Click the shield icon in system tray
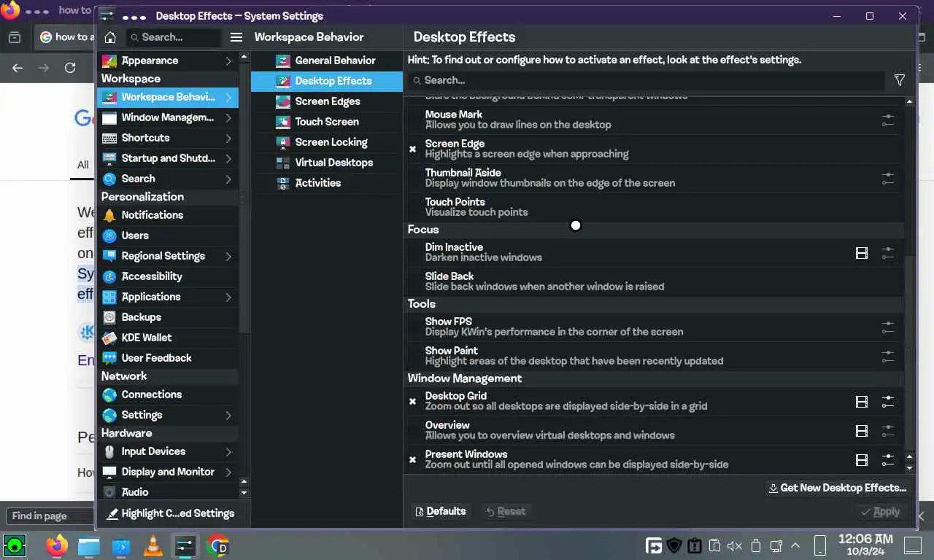Image resolution: width=934 pixels, height=560 pixels. 674,545
